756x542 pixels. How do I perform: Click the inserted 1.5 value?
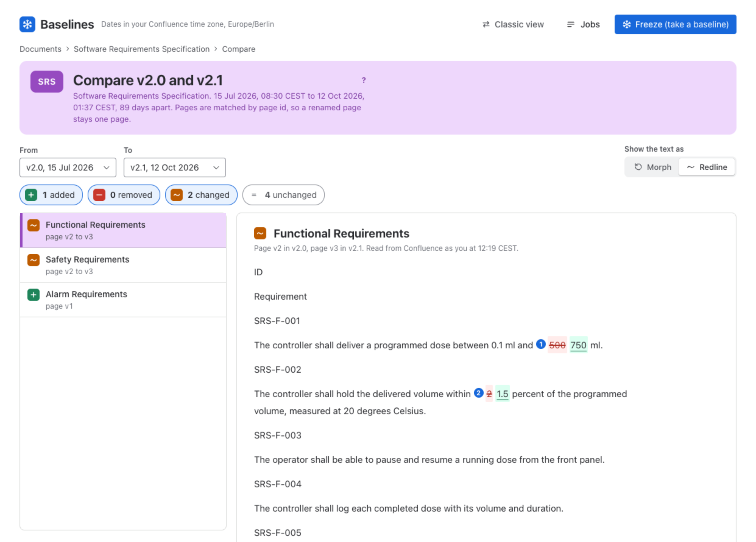pyautogui.click(x=502, y=394)
